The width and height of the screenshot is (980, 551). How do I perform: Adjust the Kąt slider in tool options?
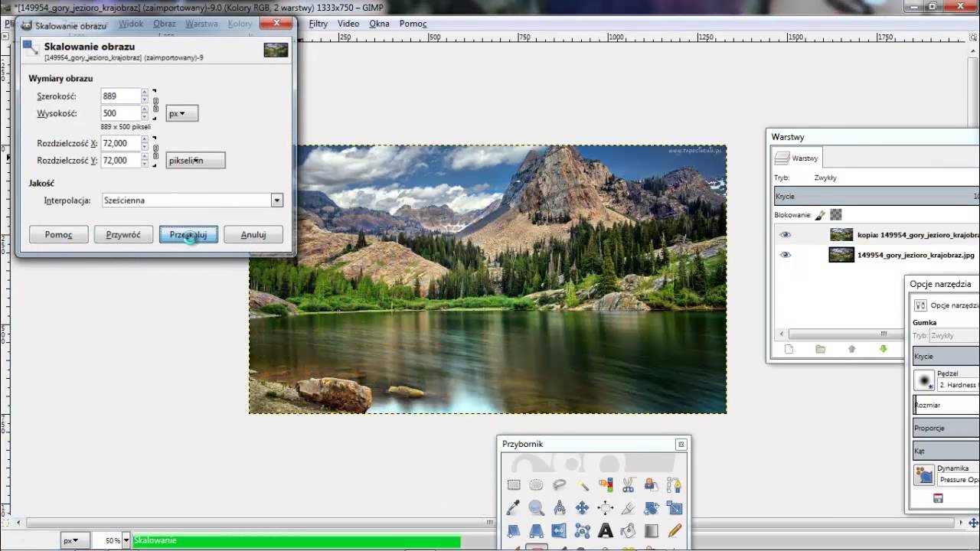coord(946,452)
